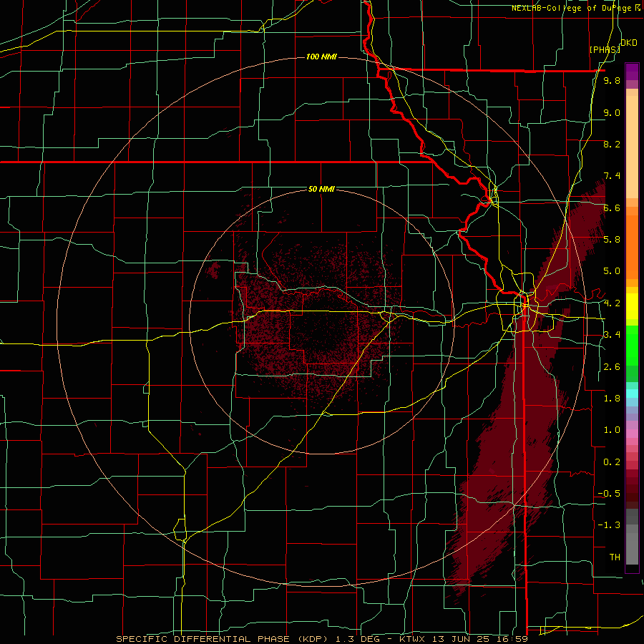Click the bright green segment of color bar
The width and height of the screenshot is (644, 644).
coord(632,345)
